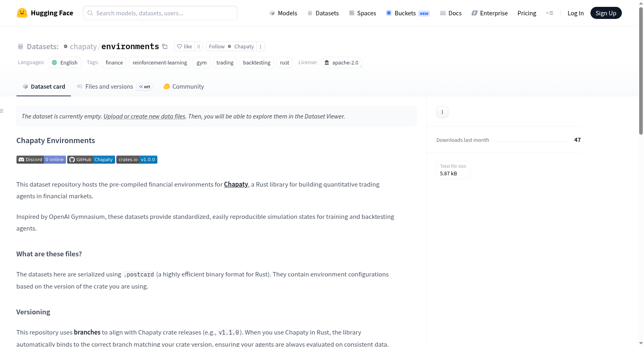Click the Downloads last month label
Image resolution: width=644 pixels, height=347 pixels.
coord(463,140)
